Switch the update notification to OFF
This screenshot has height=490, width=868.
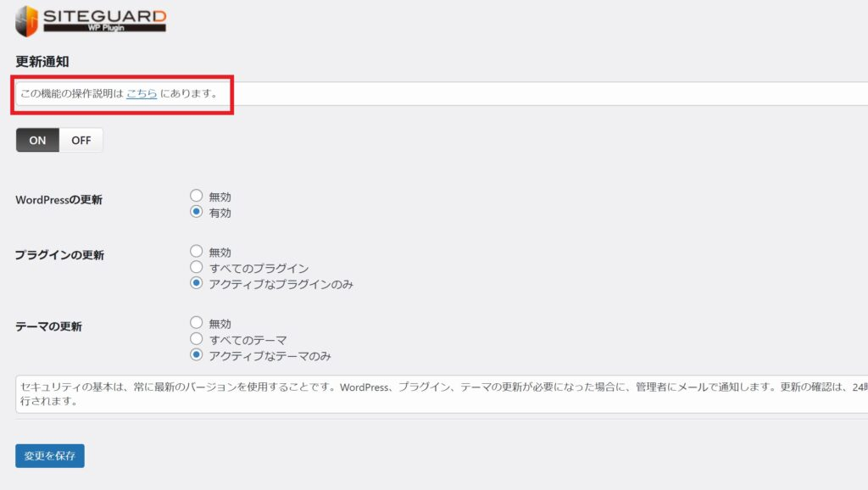(x=81, y=141)
